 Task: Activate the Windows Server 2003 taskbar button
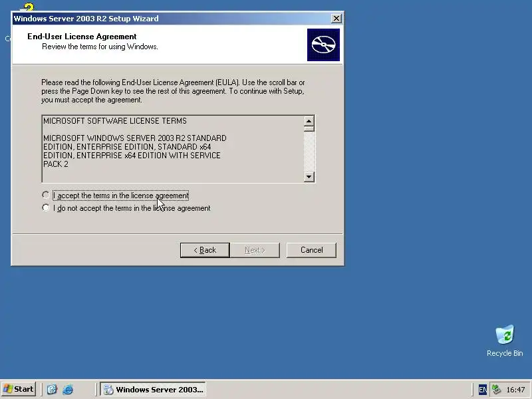pyautogui.click(x=153, y=389)
